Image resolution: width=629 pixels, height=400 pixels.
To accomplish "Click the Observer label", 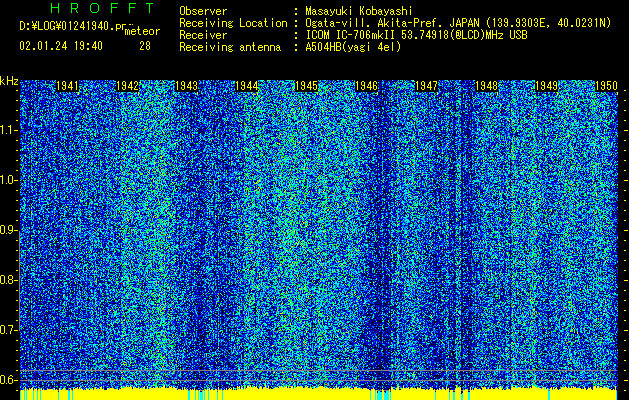I will pyautogui.click(x=203, y=11).
